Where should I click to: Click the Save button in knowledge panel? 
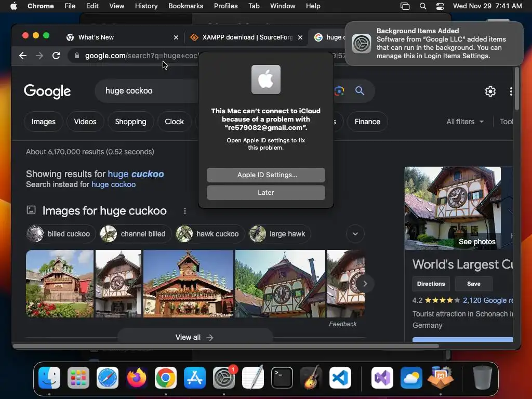(x=474, y=284)
